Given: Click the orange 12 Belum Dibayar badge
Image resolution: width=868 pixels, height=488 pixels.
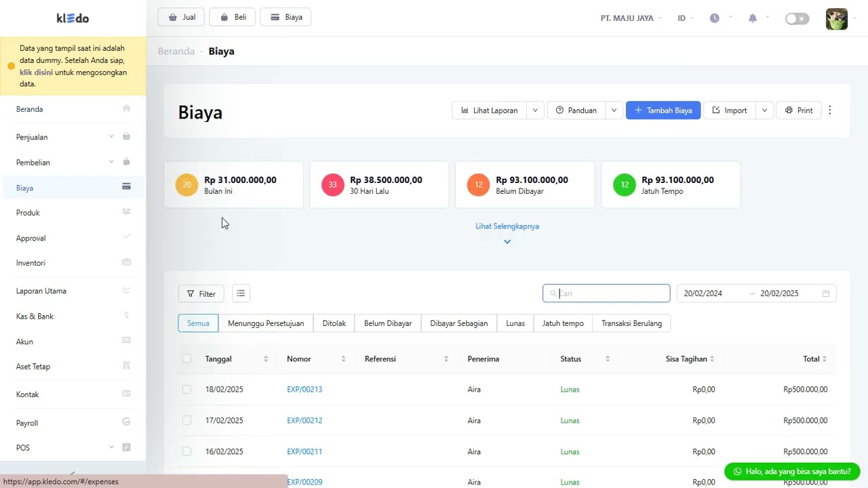Looking at the screenshot, I should pos(479,184).
